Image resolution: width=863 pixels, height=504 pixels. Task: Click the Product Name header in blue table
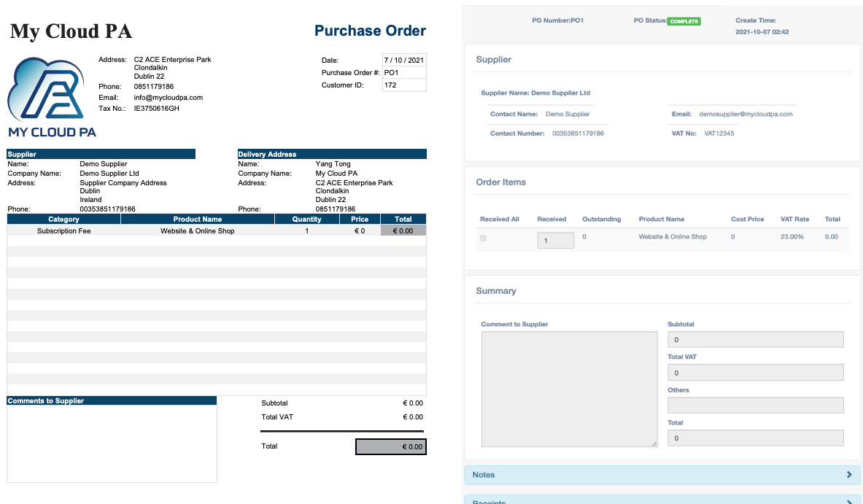point(198,219)
